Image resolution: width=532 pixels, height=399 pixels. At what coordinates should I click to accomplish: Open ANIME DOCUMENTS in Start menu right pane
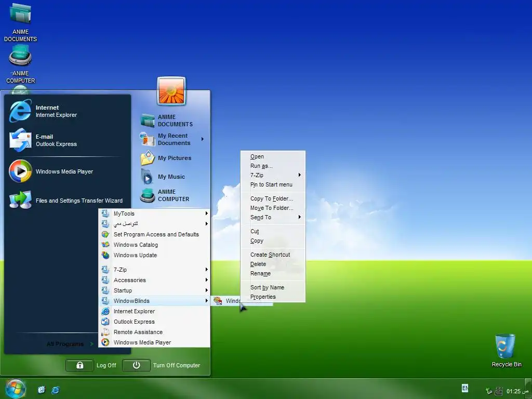(x=171, y=121)
